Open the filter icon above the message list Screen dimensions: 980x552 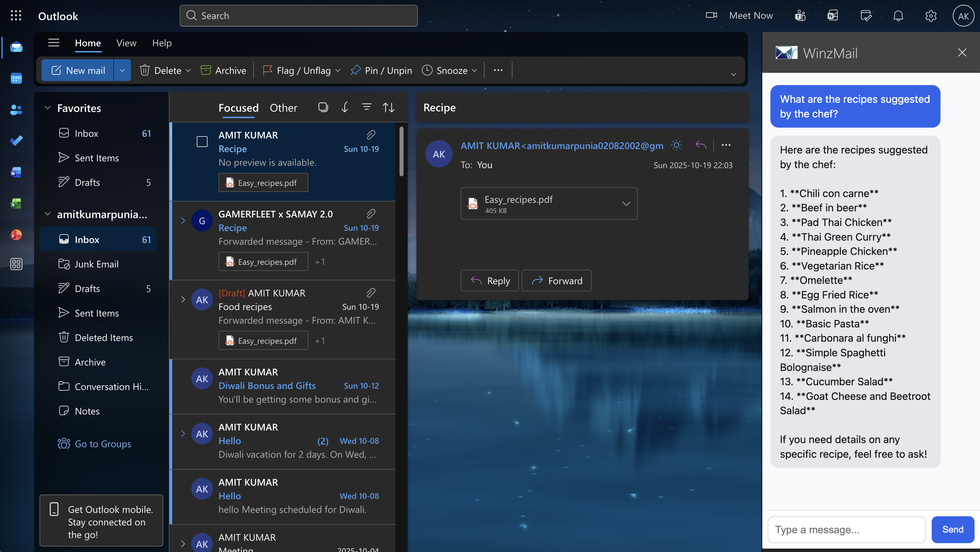tap(366, 107)
